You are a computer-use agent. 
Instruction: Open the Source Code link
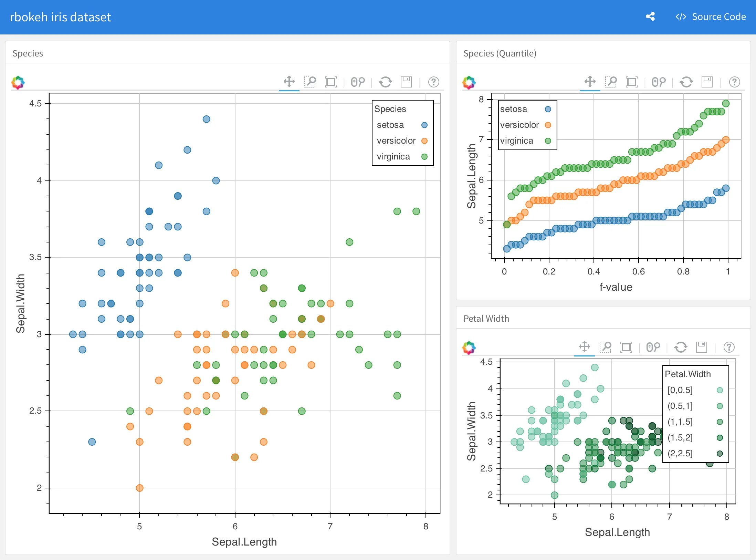[x=711, y=17]
